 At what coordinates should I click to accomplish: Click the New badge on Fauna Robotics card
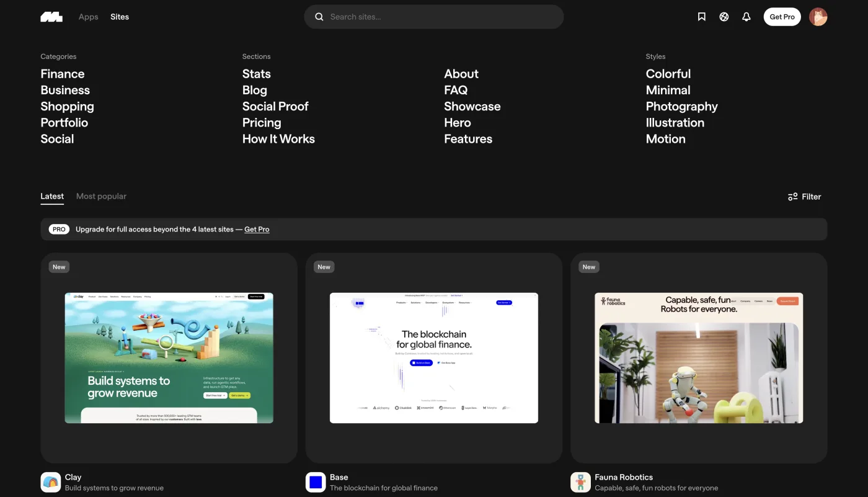tap(589, 267)
